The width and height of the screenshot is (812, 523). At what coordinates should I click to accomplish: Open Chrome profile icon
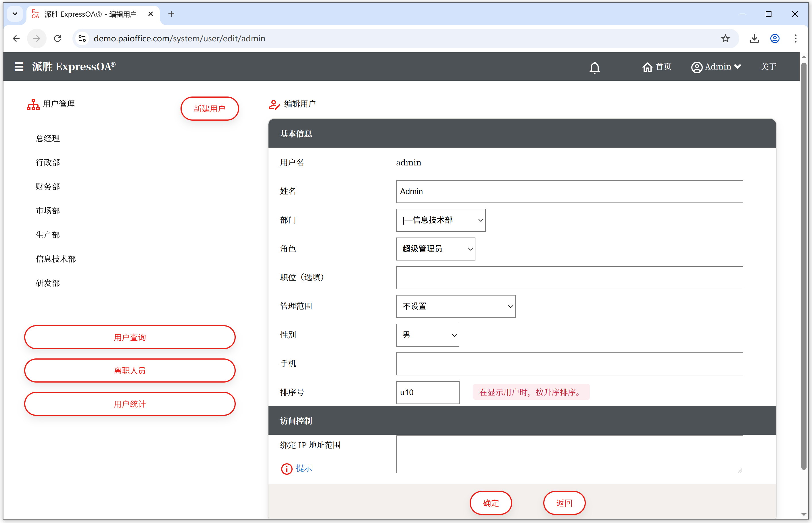click(775, 38)
